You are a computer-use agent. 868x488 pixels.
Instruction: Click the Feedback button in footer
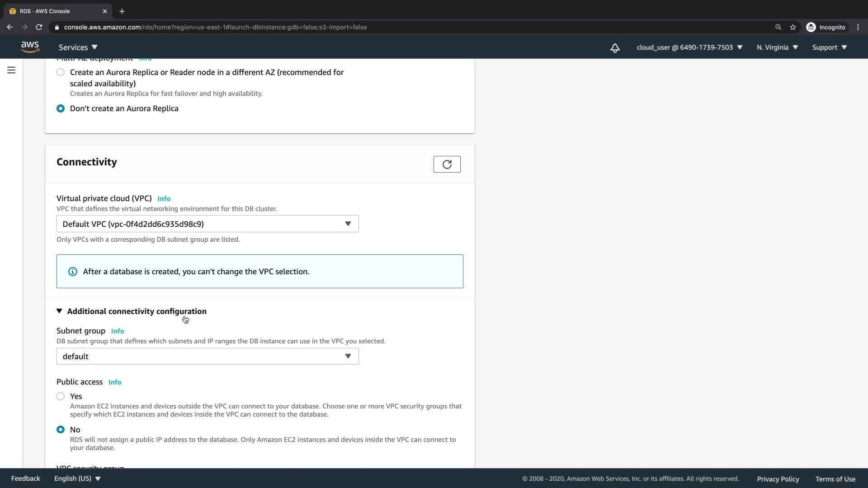point(26,479)
